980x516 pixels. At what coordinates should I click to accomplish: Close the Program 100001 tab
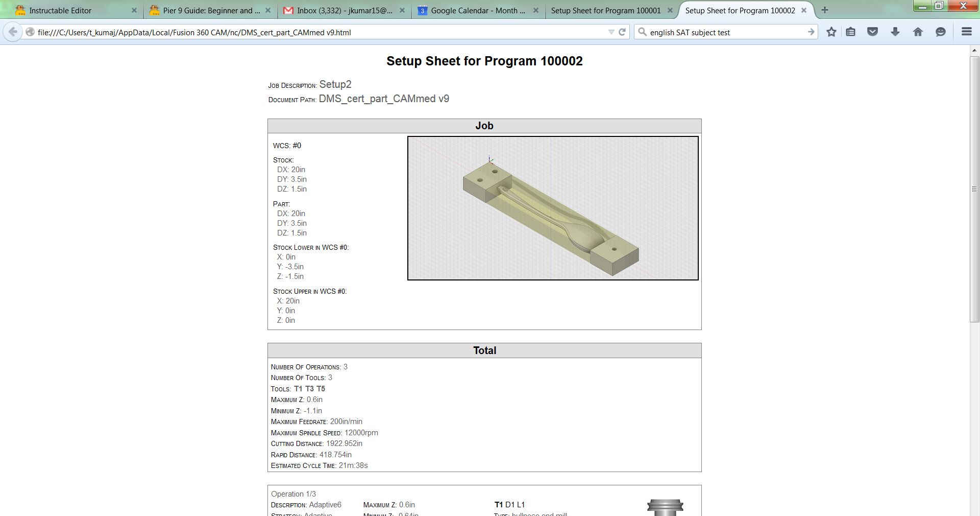pyautogui.click(x=670, y=10)
